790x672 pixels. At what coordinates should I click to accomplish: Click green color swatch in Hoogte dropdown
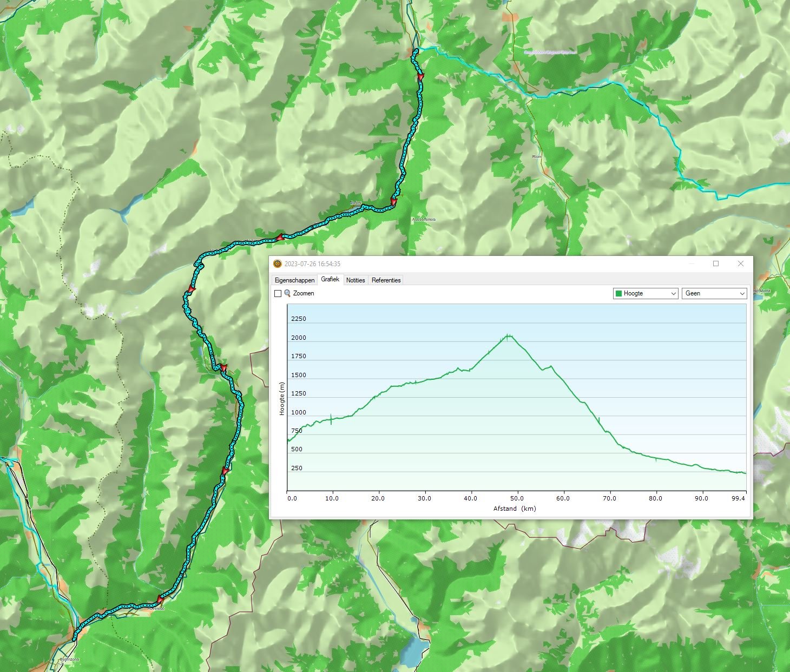pyautogui.click(x=618, y=293)
